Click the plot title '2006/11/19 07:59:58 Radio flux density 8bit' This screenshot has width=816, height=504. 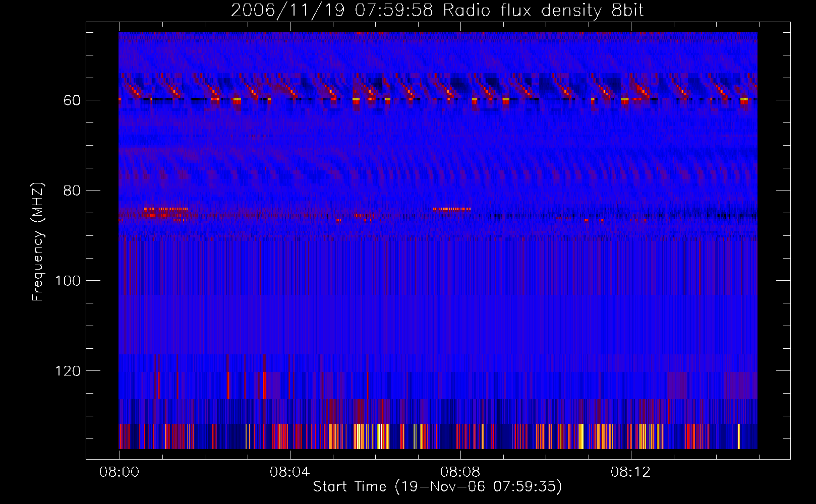point(437,10)
